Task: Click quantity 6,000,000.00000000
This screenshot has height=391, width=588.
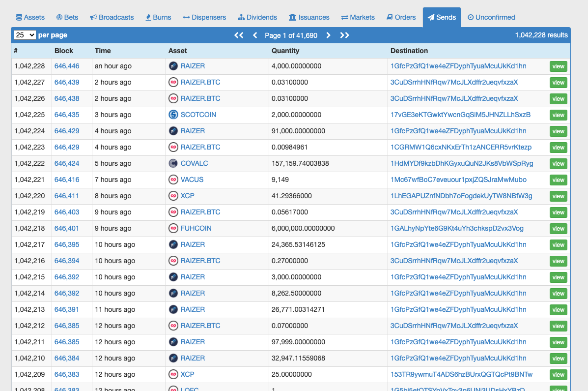Action: point(303,228)
